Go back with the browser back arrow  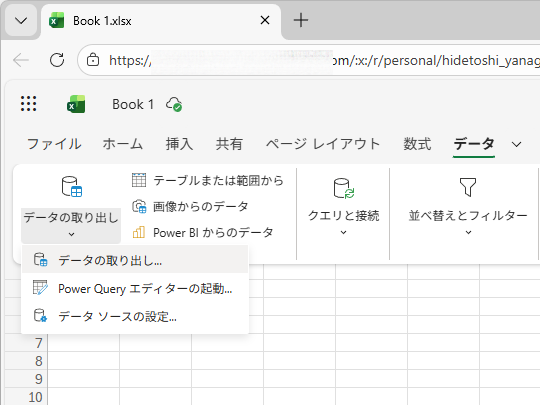(21, 60)
